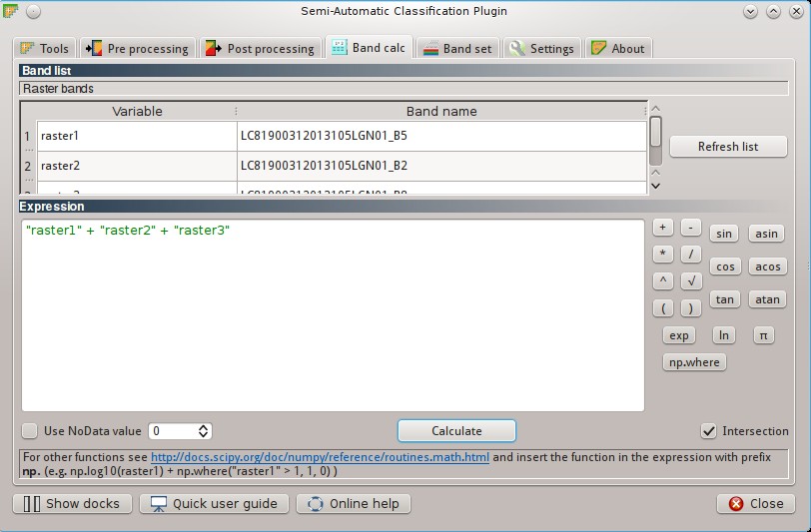Click the NoData value spin arrows

pyautogui.click(x=204, y=431)
